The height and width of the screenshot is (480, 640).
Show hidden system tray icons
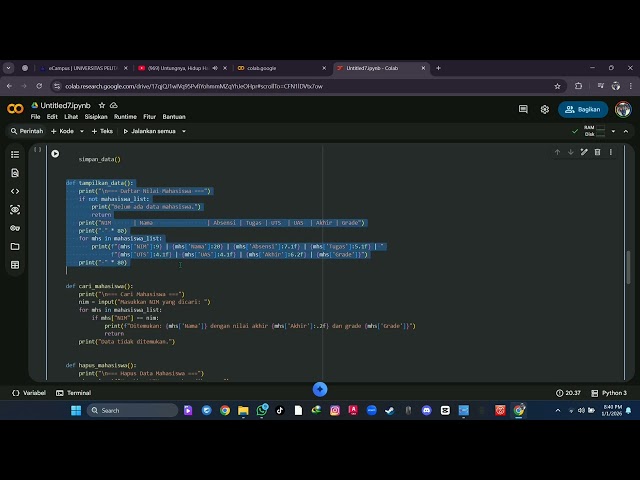[558, 410]
